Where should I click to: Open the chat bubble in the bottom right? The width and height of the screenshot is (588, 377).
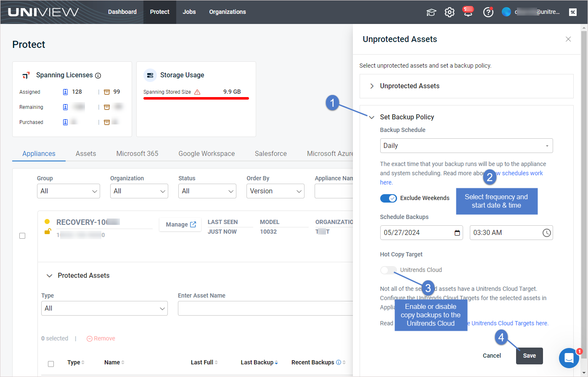(569, 358)
